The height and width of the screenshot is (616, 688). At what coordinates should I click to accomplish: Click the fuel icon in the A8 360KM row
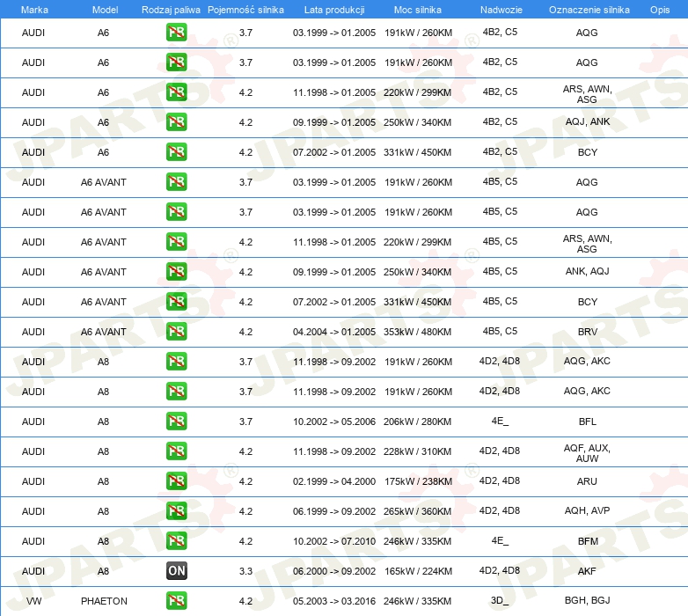coord(176,511)
